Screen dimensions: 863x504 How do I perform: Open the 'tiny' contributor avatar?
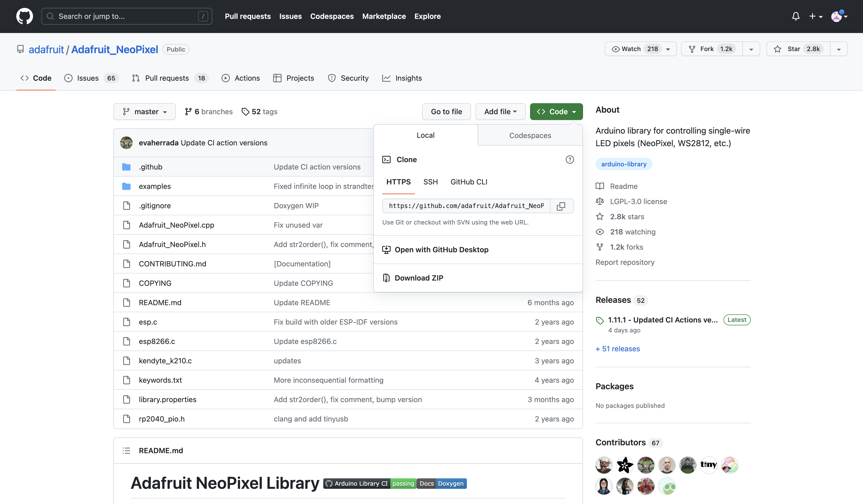[709, 465]
